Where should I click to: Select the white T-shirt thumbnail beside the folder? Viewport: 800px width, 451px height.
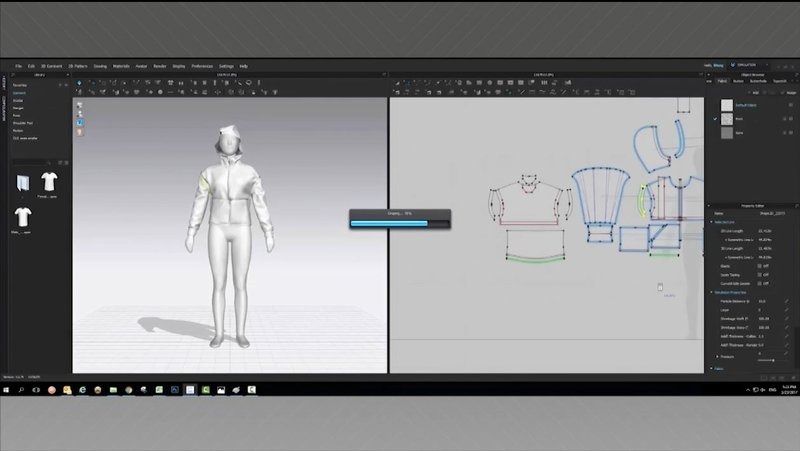pos(48,182)
